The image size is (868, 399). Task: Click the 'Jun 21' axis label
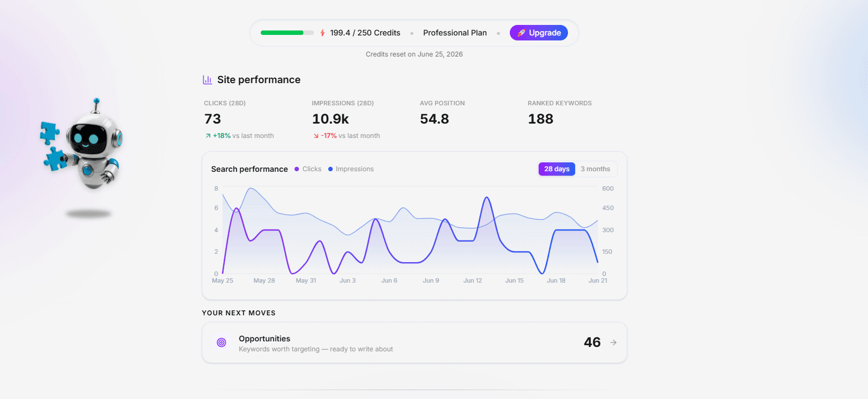[598, 280]
